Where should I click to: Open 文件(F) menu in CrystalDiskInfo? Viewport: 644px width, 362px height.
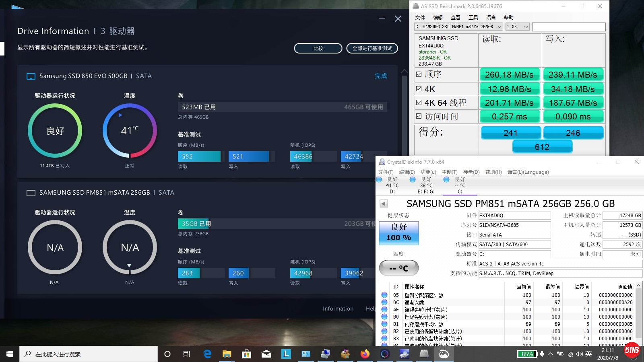pos(386,172)
